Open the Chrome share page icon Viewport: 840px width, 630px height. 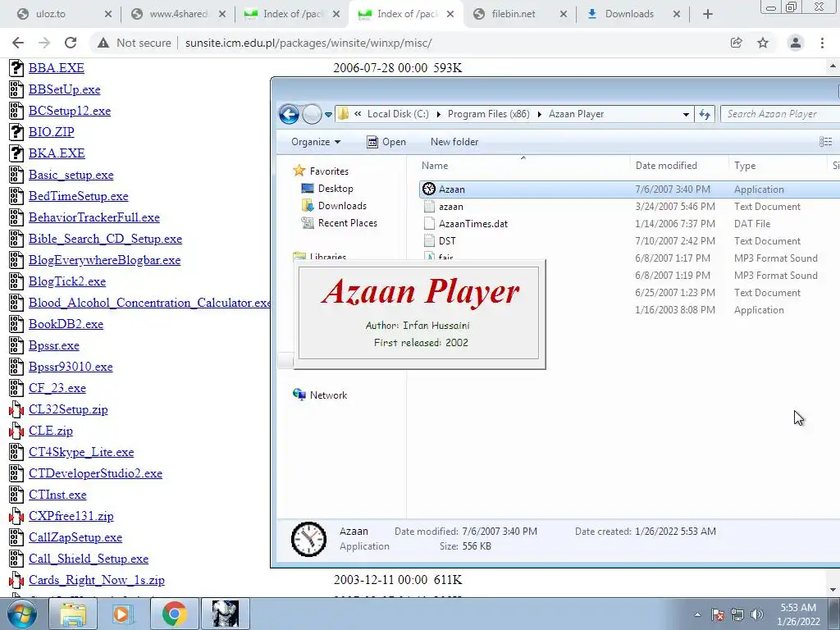pos(736,43)
